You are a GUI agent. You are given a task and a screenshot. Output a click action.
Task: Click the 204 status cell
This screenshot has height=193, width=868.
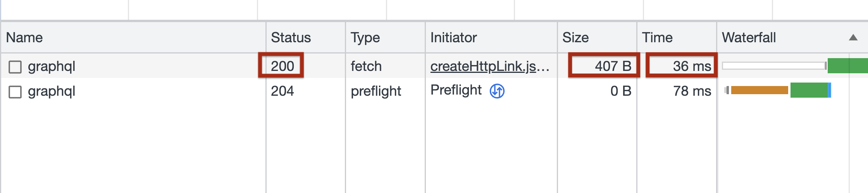pos(282,91)
